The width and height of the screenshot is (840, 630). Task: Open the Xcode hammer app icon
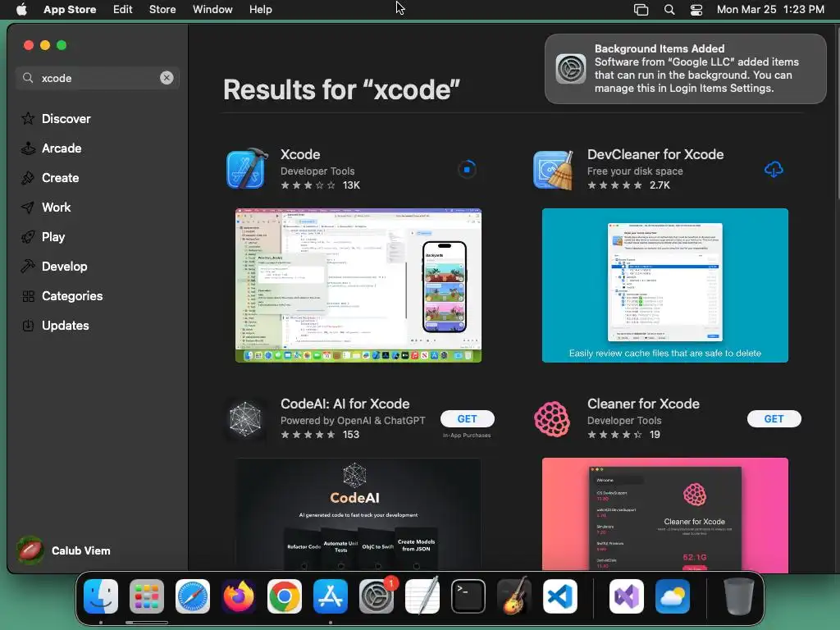(x=247, y=169)
